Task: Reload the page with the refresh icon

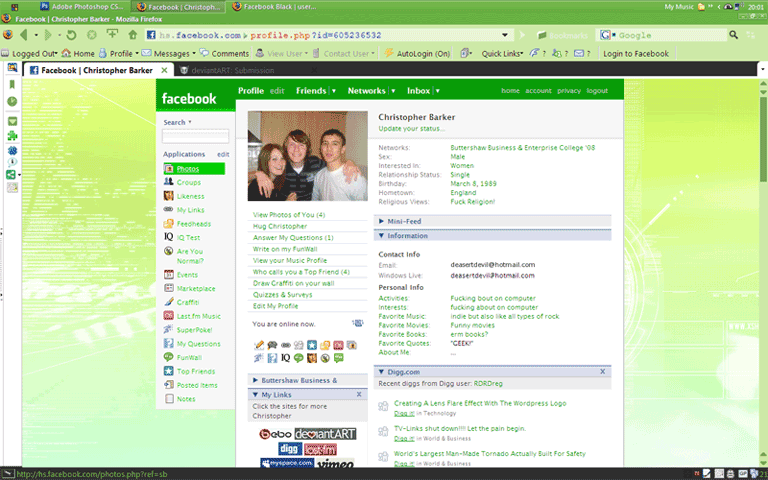Action: point(71,35)
